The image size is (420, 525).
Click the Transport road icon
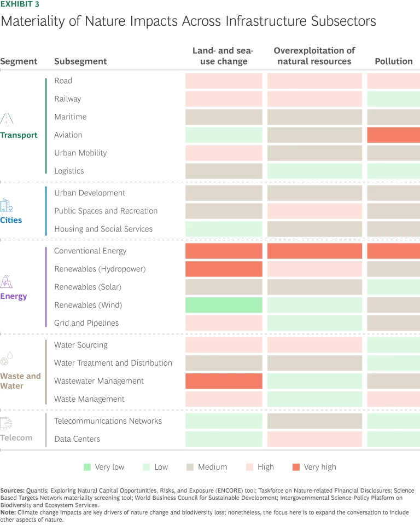[x=7, y=119]
